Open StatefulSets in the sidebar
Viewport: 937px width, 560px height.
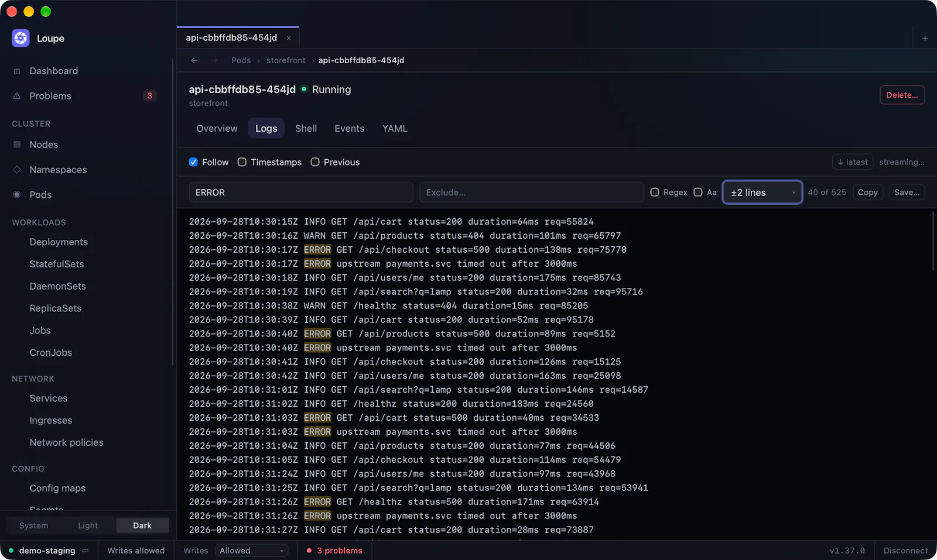(x=57, y=264)
